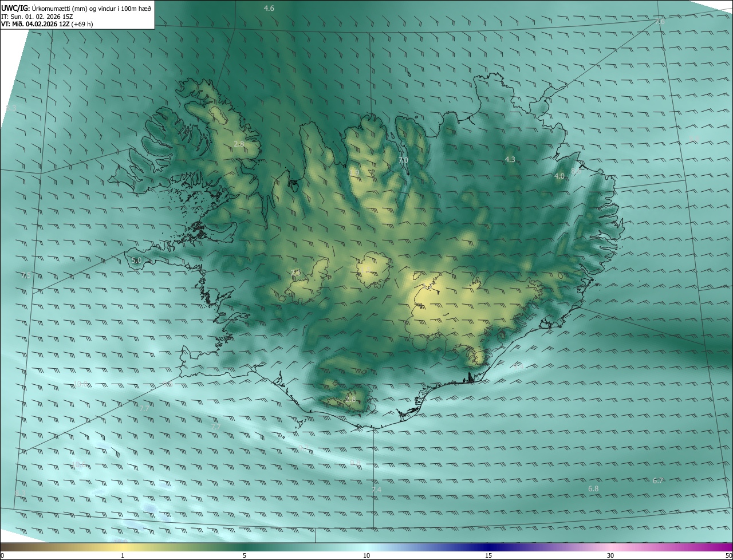Click colorbar tick label "1"
The height and width of the screenshot is (560, 733).
tap(123, 556)
